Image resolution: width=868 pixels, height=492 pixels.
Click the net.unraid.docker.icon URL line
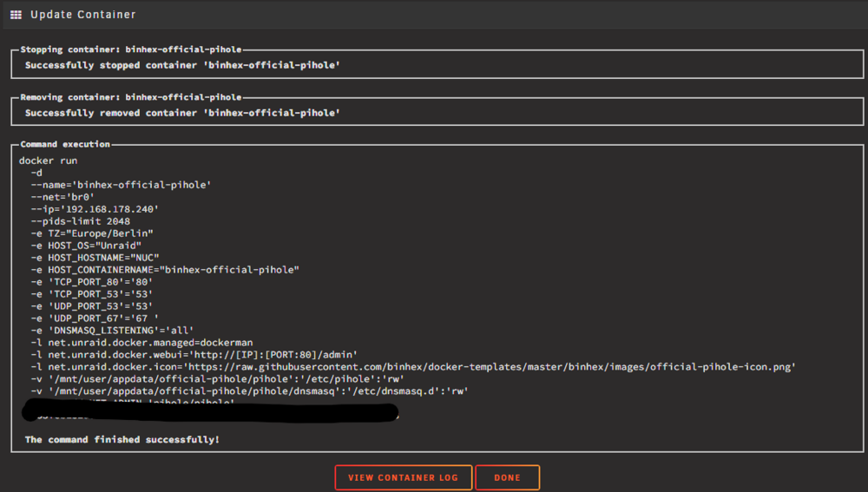(413, 367)
